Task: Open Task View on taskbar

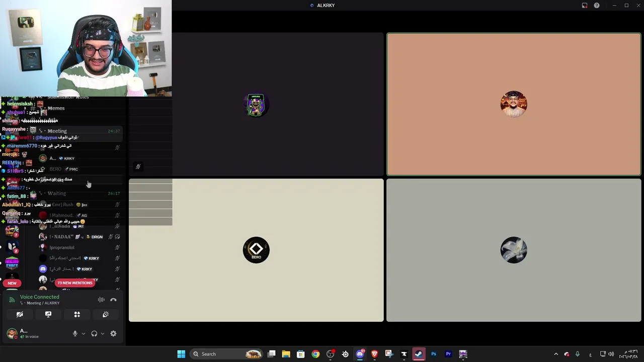Action: click(272, 354)
